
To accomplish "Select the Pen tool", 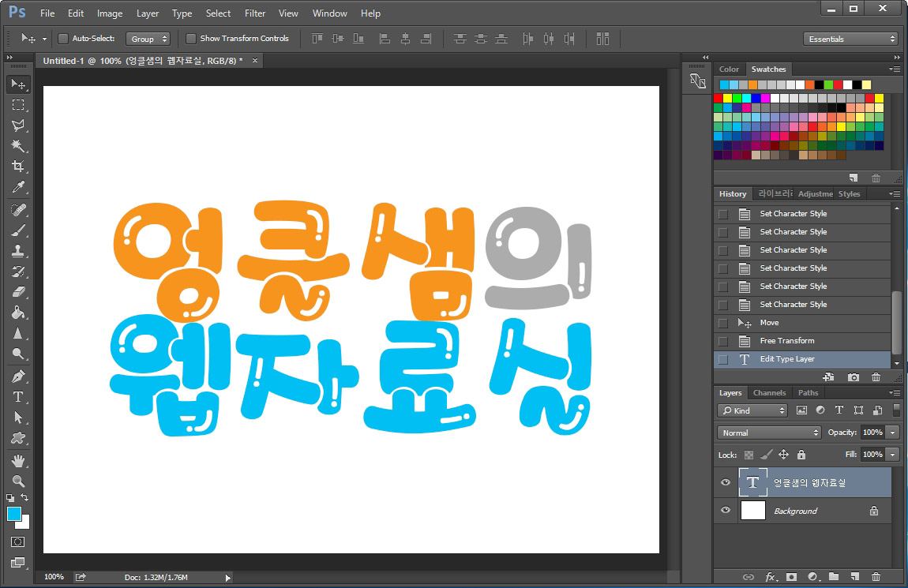I will point(18,376).
